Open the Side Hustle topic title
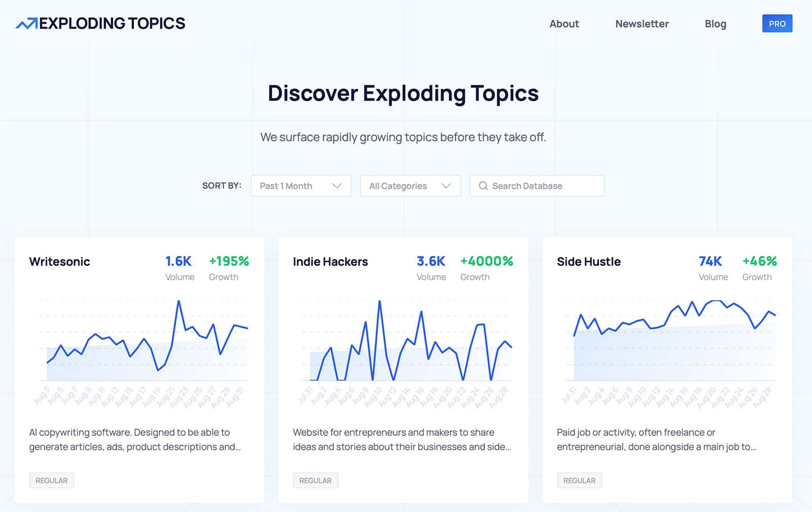 (x=589, y=262)
